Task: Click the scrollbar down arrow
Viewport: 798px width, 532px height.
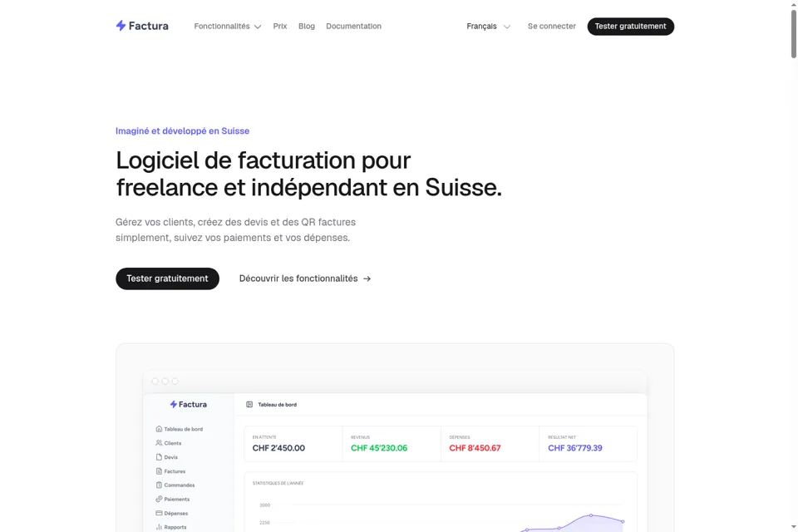Action: pos(793,527)
